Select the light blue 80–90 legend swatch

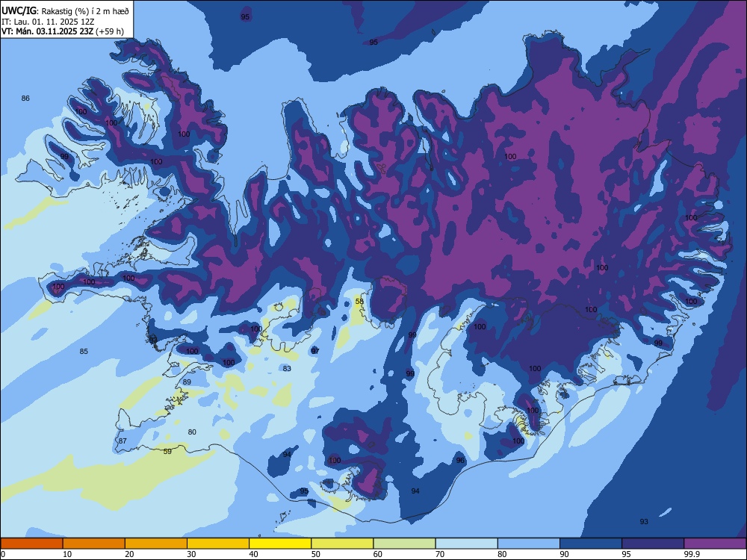pos(528,544)
